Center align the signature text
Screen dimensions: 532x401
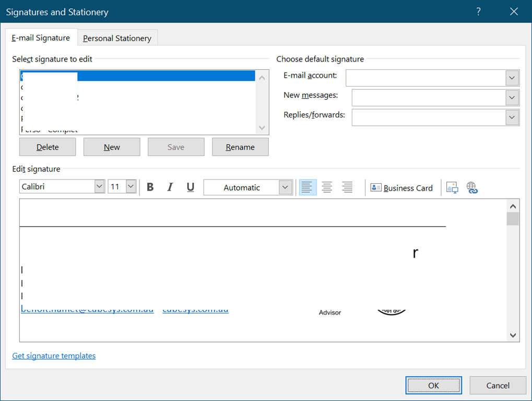[x=327, y=187]
